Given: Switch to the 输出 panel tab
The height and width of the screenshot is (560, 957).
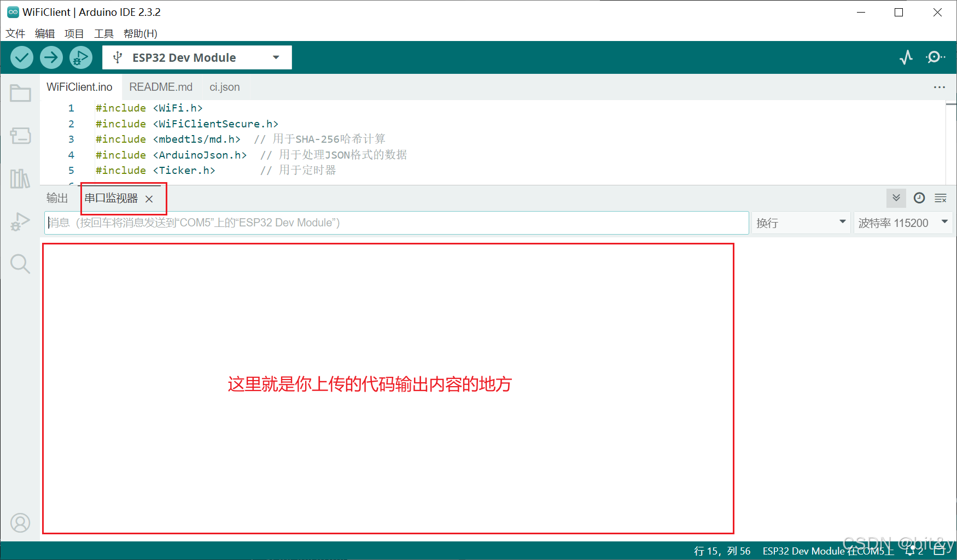Looking at the screenshot, I should coord(57,198).
